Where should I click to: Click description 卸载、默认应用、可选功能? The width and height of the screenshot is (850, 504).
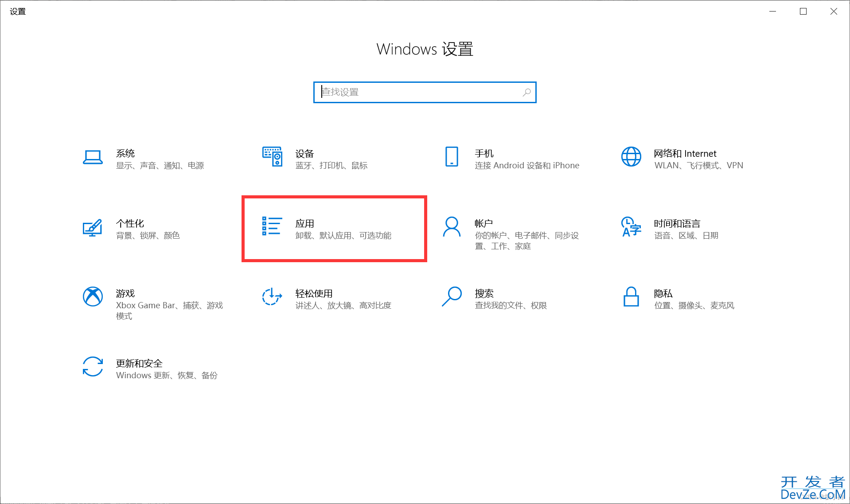(x=343, y=235)
